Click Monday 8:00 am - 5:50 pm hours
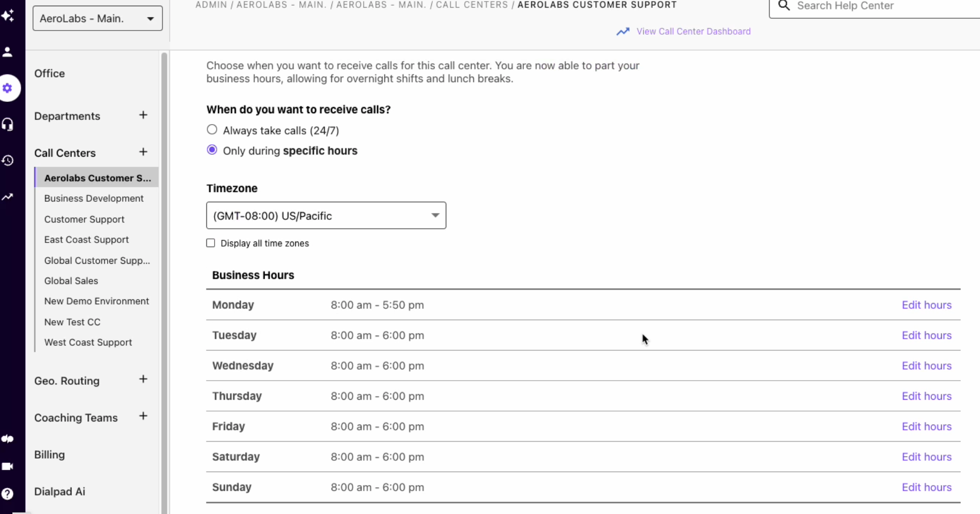Screen dimensions: 980x514 click(377, 305)
